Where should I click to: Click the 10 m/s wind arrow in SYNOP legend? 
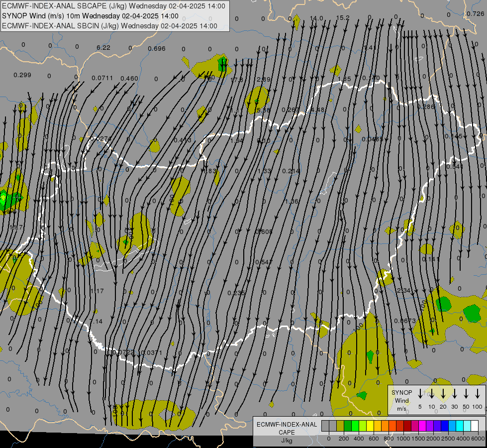coord(431,394)
